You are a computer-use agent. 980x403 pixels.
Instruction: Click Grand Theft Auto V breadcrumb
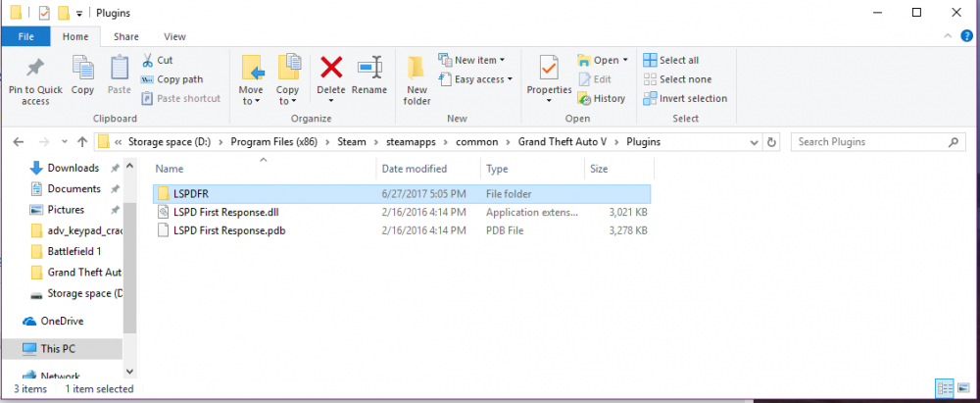[563, 142]
